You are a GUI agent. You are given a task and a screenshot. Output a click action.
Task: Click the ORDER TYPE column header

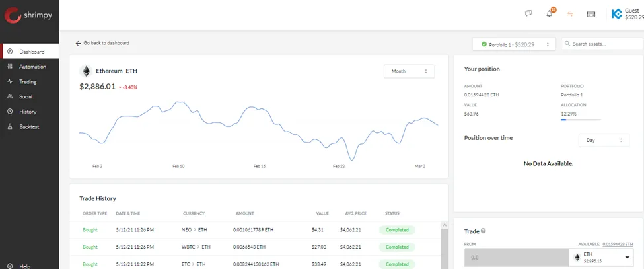(95, 213)
